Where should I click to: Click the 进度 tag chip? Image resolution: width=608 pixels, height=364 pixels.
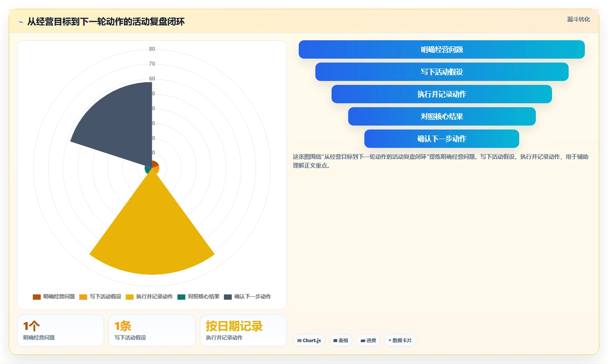368,340
